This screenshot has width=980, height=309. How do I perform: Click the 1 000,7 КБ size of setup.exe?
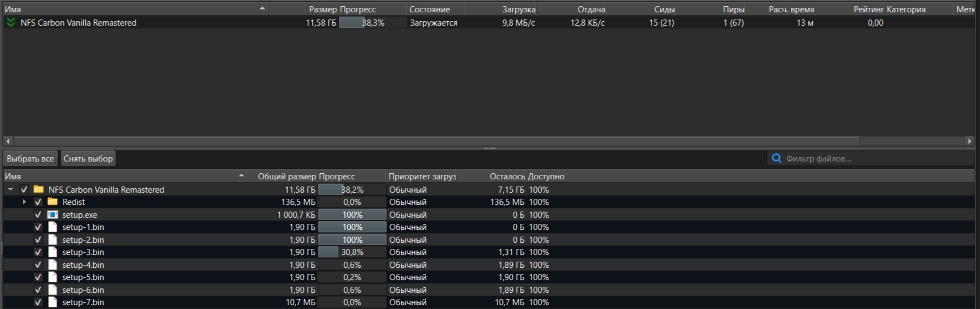coord(296,215)
